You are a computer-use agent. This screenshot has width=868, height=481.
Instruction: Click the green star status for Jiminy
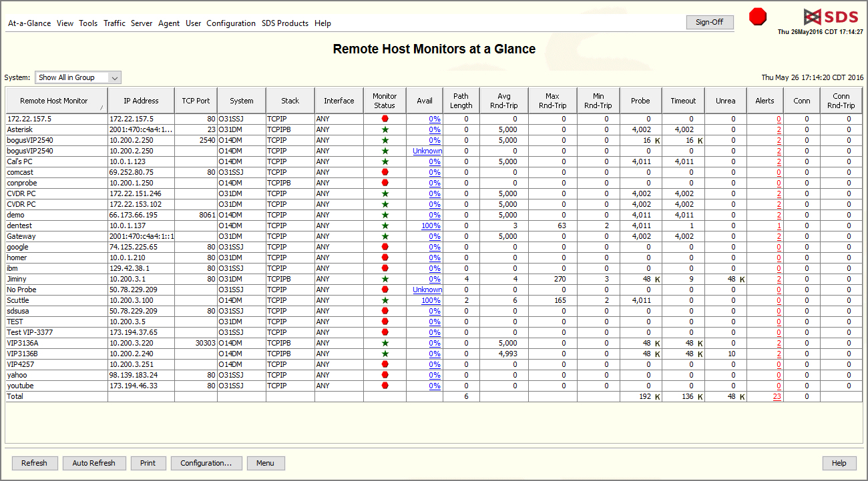[x=385, y=279]
